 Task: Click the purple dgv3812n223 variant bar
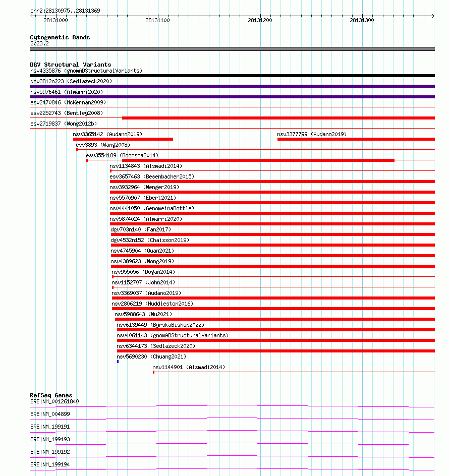tap(233, 86)
